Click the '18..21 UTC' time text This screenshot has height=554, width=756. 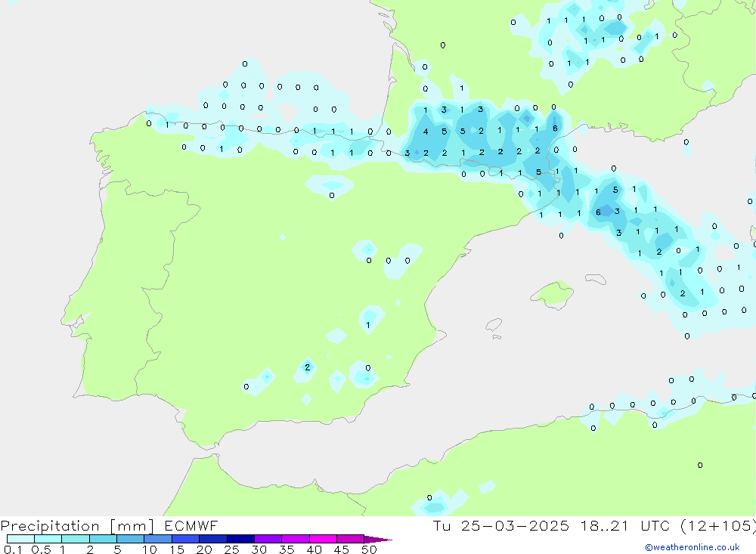[624, 525]
